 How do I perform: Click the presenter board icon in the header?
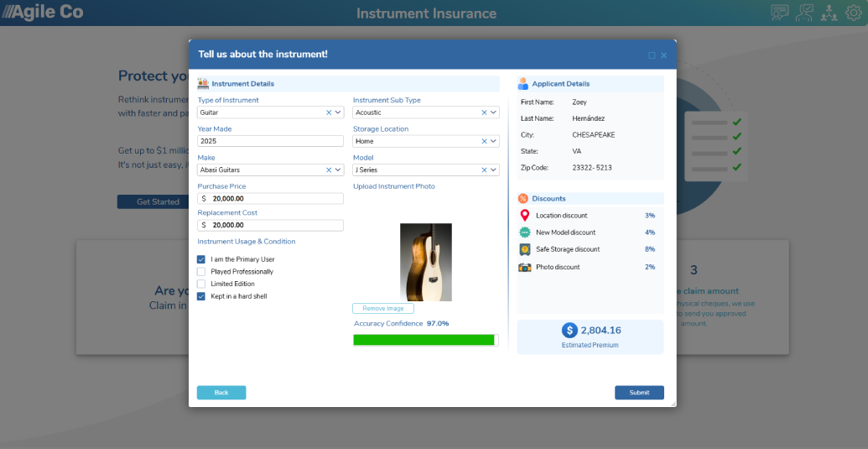803,13
